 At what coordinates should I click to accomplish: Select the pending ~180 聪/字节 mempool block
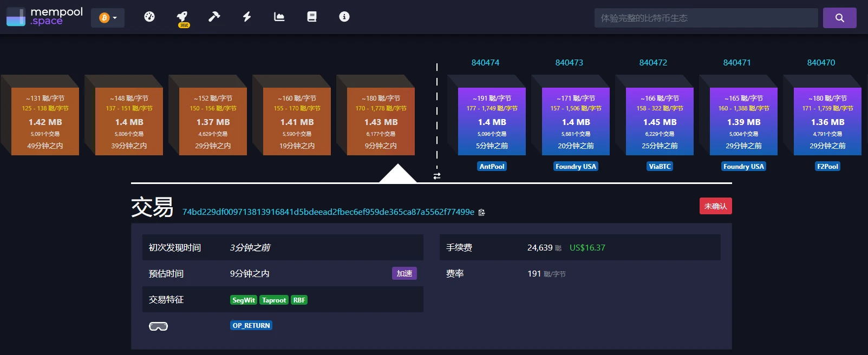click(x=381, y=122)
